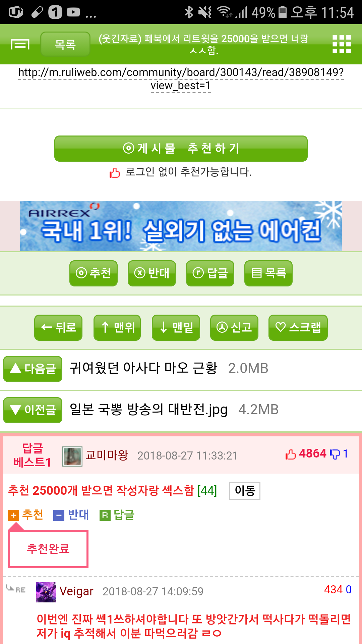
Task: Jump to top with 맨위 button
Action: (117, 328)
